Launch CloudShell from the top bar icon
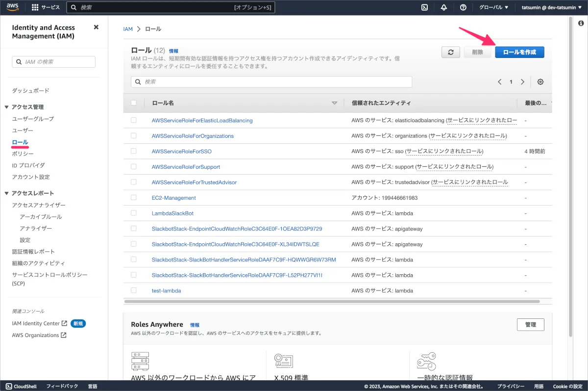 click(x=425, y=7)
